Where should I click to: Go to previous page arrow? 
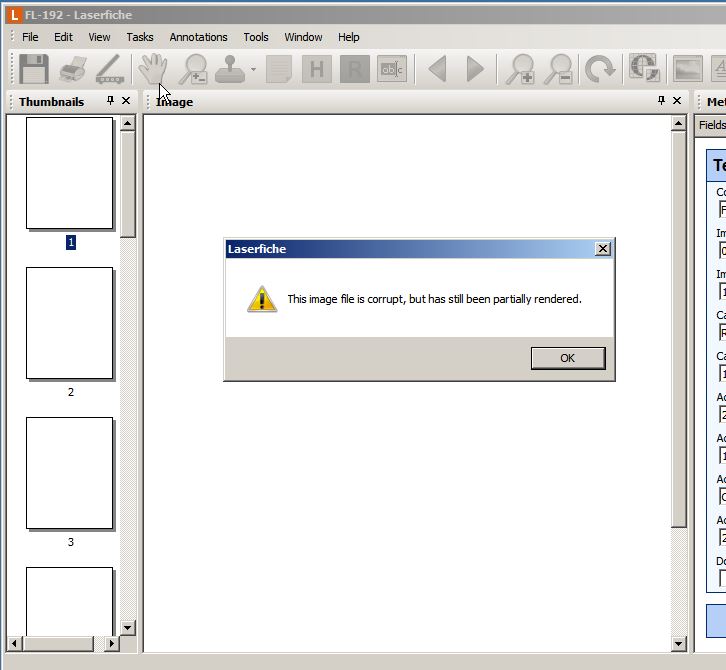(x=437, y=69)
